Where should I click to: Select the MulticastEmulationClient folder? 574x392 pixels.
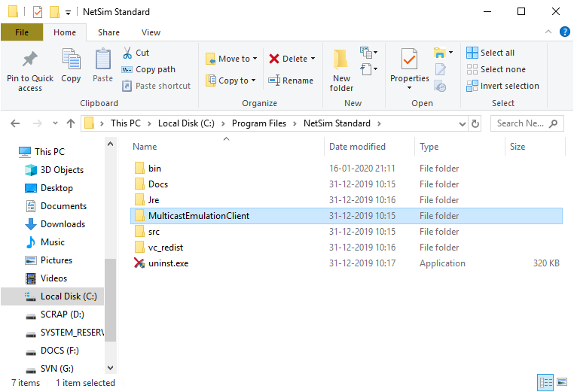tap(347, 216)
